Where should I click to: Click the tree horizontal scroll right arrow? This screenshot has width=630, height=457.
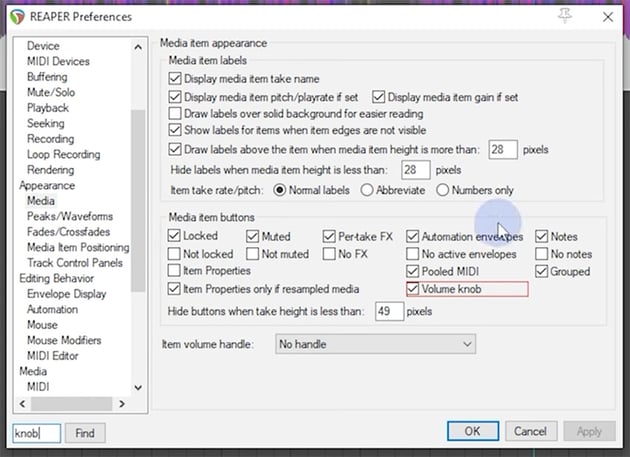point(122,404)
